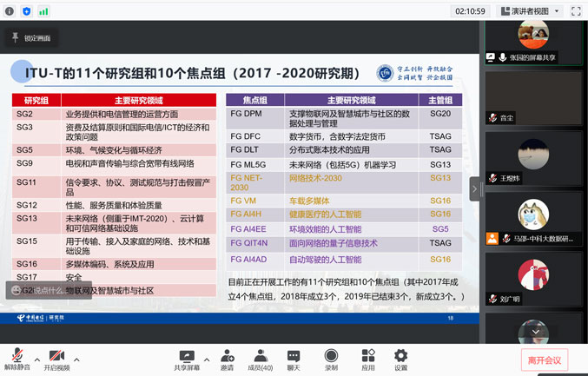The image size is (588, 376).
Task: Unmute with the 解除静音 microphone
Action: 17,360
